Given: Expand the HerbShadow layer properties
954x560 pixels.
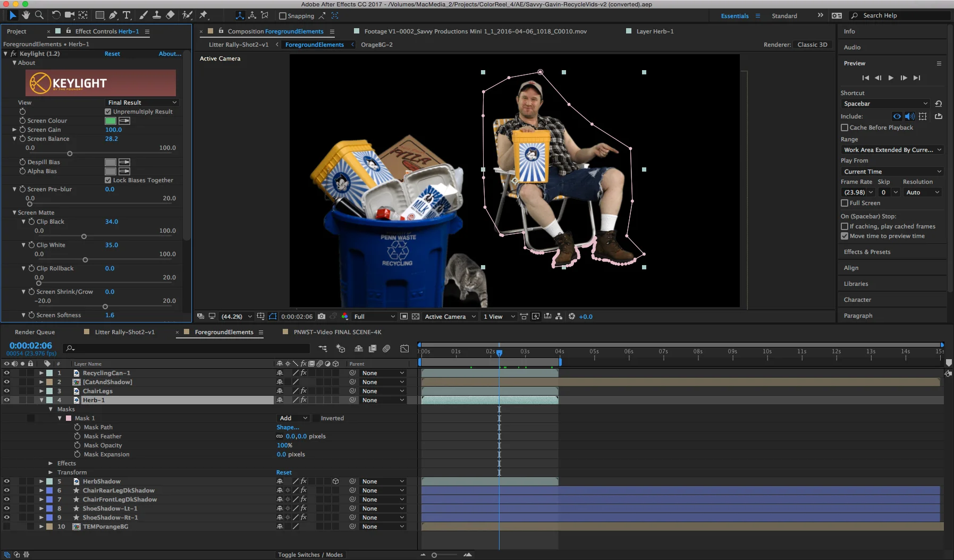Looking at the screenshot, I should pyautogui.click(x=41, y=481).
